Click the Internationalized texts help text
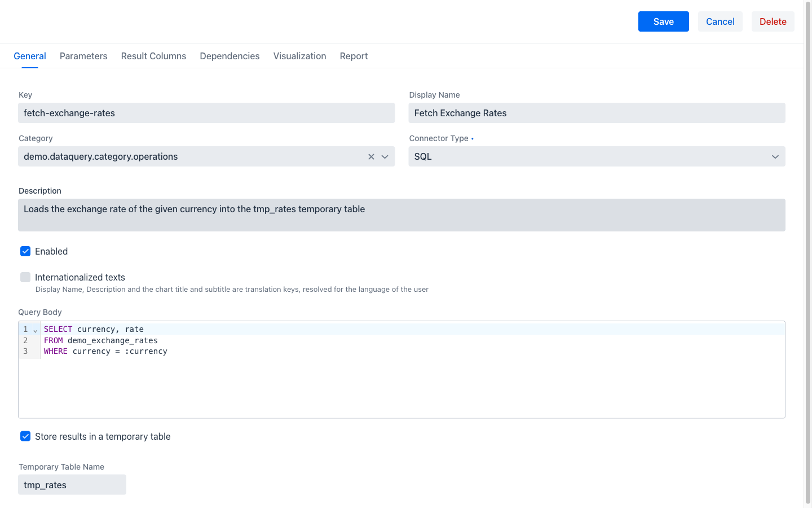The image size is (812, 508). point(232,290)
